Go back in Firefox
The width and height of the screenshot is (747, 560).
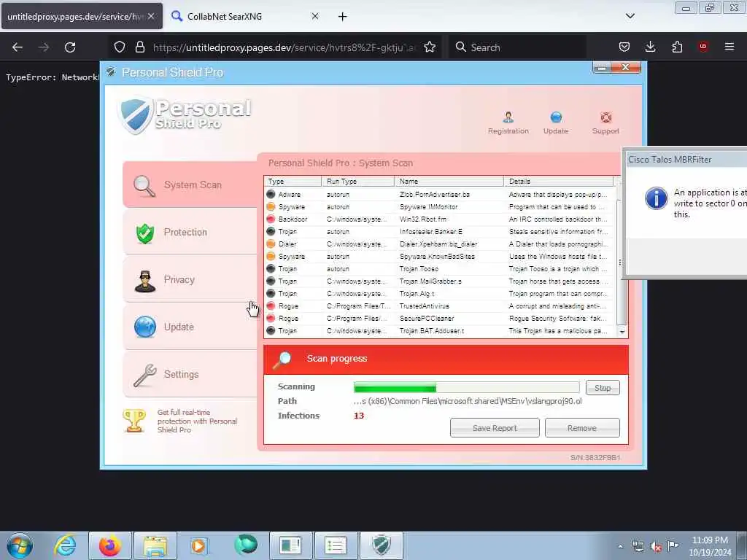pyautogui.click(x=18, y=47)
